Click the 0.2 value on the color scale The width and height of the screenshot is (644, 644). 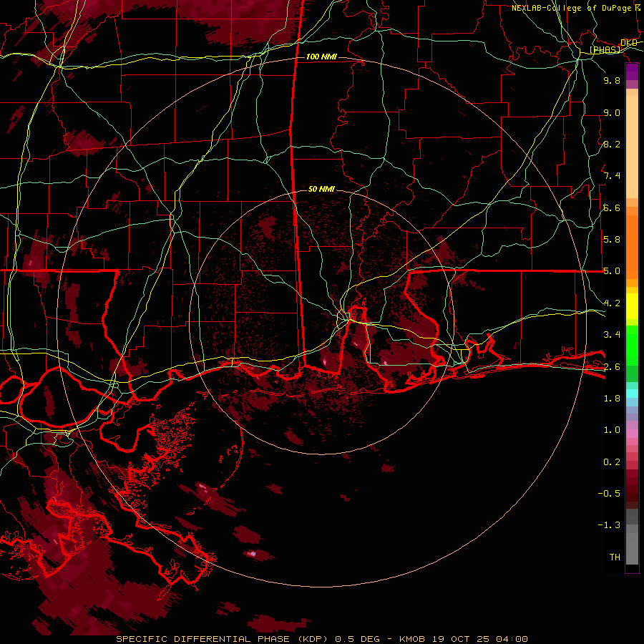pyautogui.click(x=612, y=462)
